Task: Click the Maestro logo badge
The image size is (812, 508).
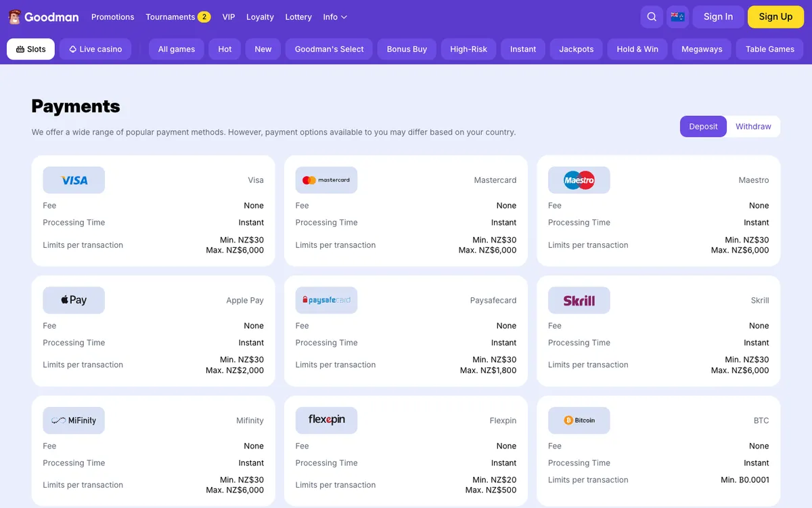Action: (579, 180)
